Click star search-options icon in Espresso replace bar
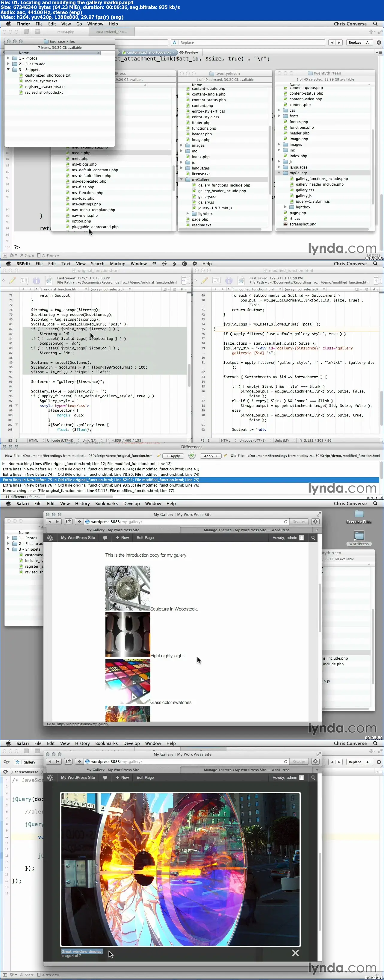384x980 pixels. click(174, 43)
